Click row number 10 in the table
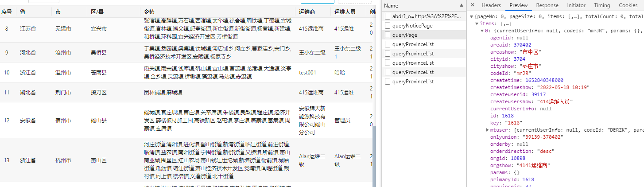This screenshot has width=644, height=187. pyautogui.click(x=7, y=72)
